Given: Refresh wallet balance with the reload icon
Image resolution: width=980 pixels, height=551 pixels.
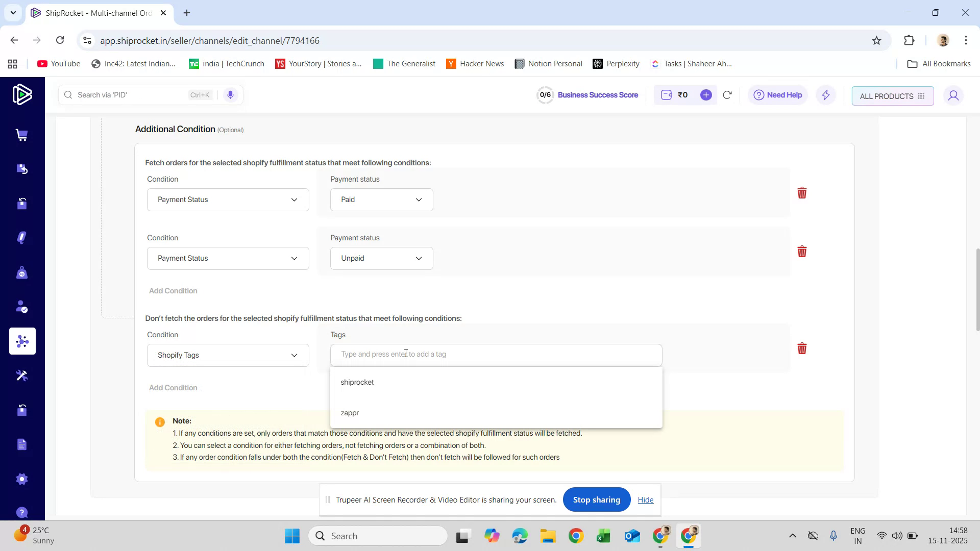Looking at the screenshot, I should [x=727, y=95].
